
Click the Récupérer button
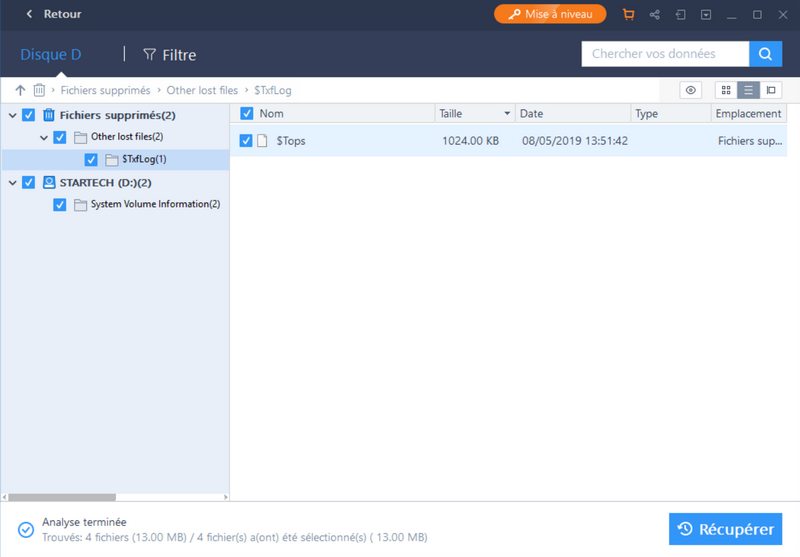pyautogui.click(x=726, y=529)
